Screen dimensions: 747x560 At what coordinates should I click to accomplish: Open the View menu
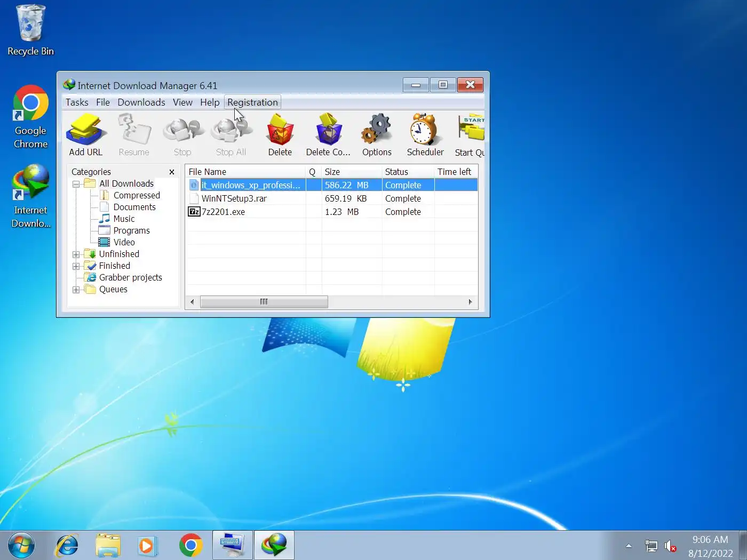coord(182,102)
